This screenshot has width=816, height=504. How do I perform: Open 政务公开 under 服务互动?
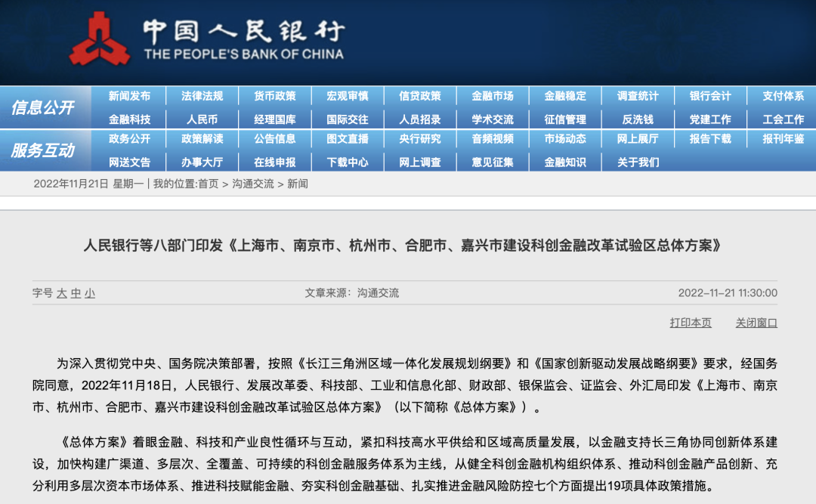pyautogui.click(x=130, y=138)
